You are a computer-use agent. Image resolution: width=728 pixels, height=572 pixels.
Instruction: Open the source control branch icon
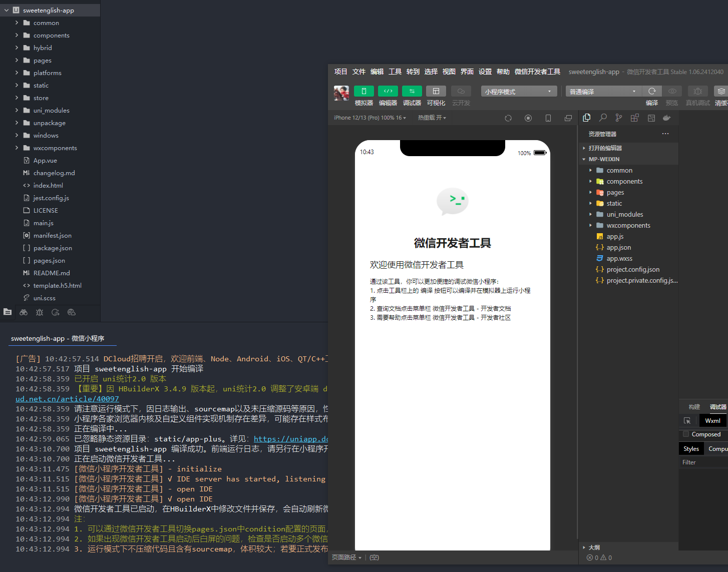(x=619, y=118)
